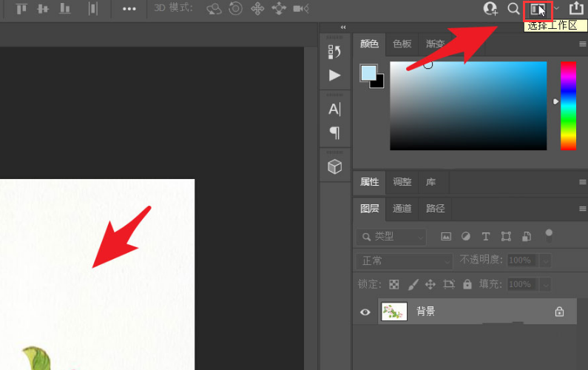The image size is (588, 370).
Task: Toggle smart object filter icon
Action: tap(527, 236)
